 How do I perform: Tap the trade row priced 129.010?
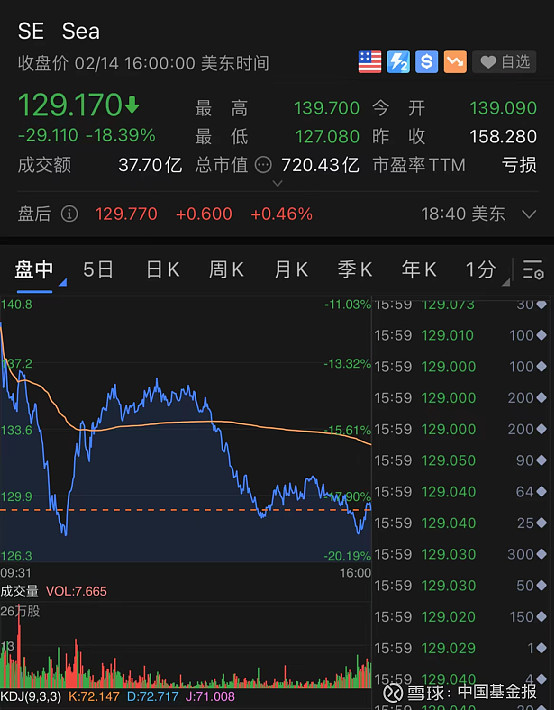460,336
